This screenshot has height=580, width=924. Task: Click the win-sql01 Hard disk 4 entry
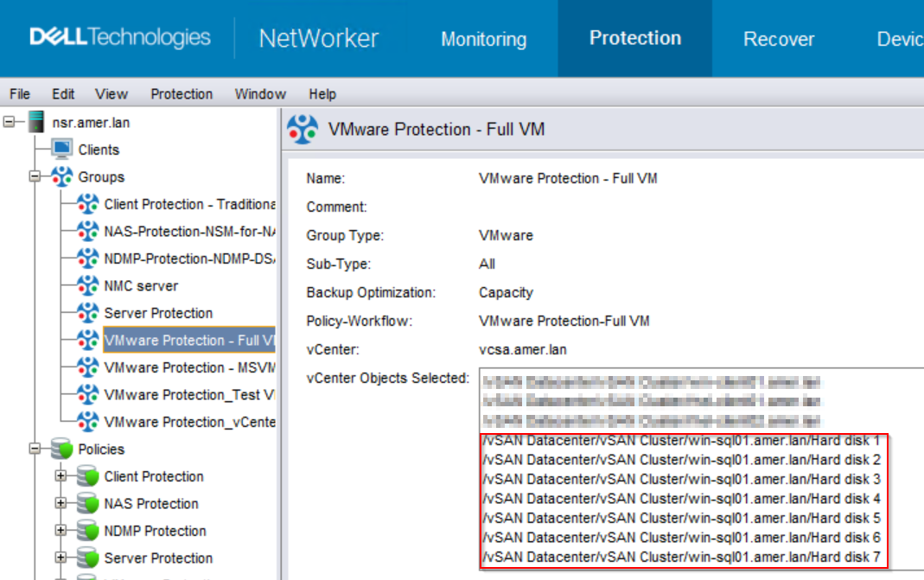click(x=681, y=498)
